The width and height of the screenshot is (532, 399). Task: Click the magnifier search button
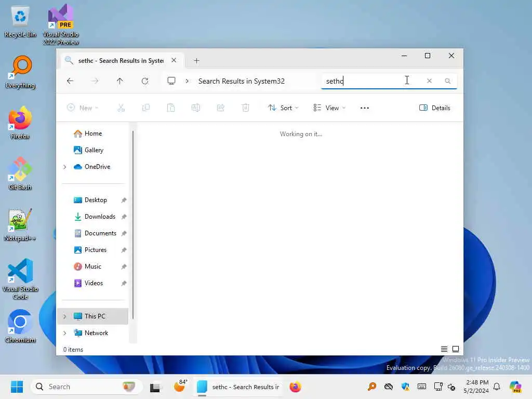coord(447,81)
